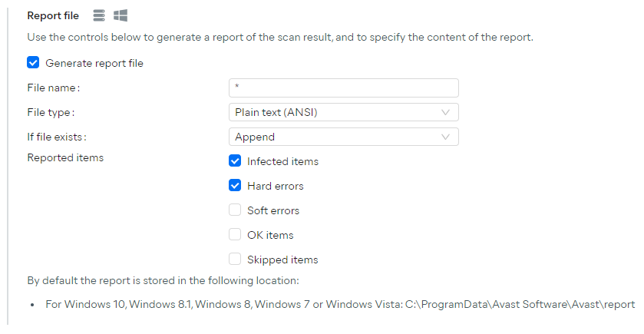Click the Report file heading
This screenshot has height=334, width=644.
pos(53,15)
